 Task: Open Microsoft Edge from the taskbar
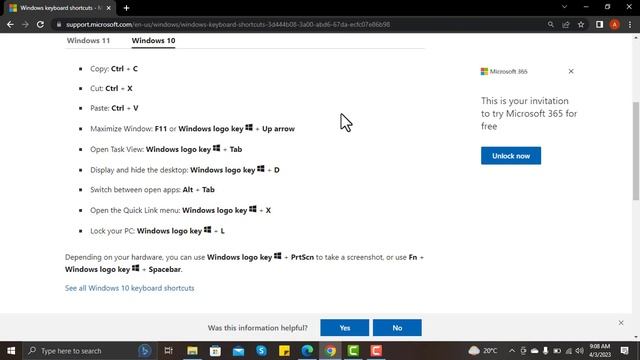pyautogui.click(x=307, y=351)
